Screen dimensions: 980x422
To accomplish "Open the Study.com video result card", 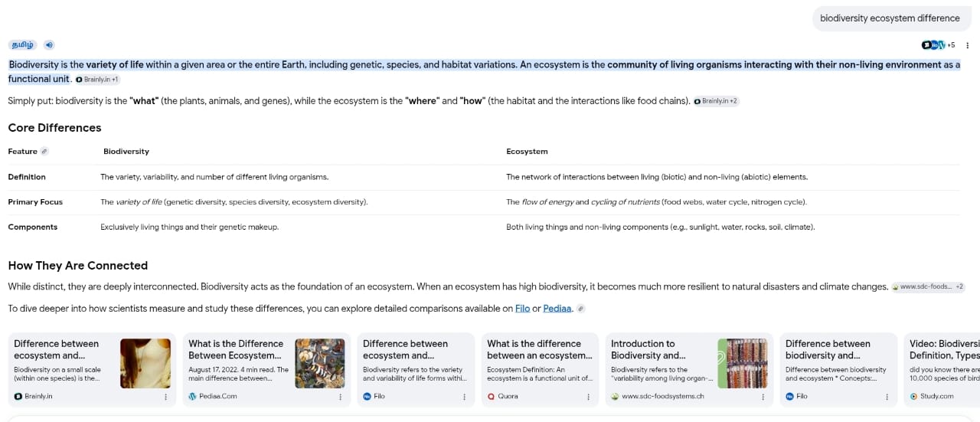I will tap(941, 369).
